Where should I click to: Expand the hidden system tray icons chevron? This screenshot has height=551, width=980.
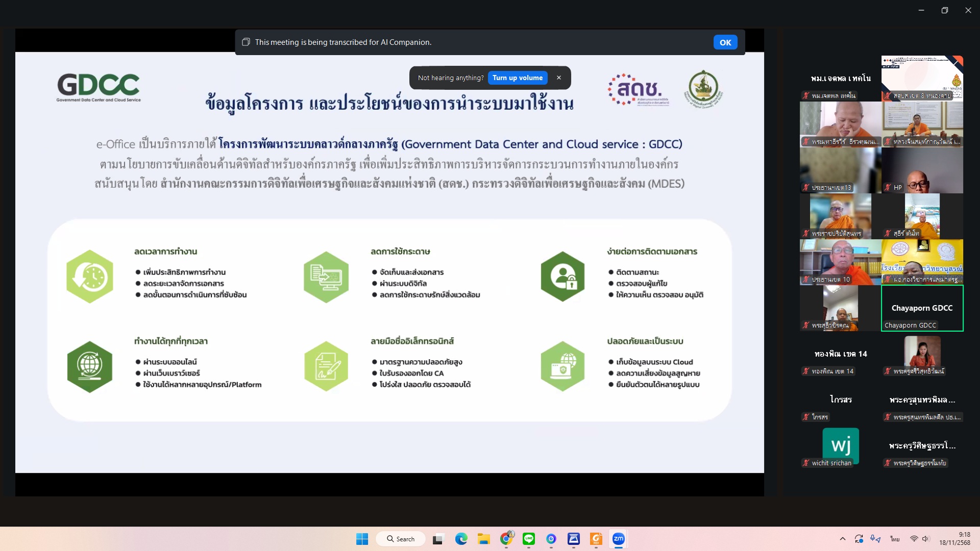(x=843, y=539)
